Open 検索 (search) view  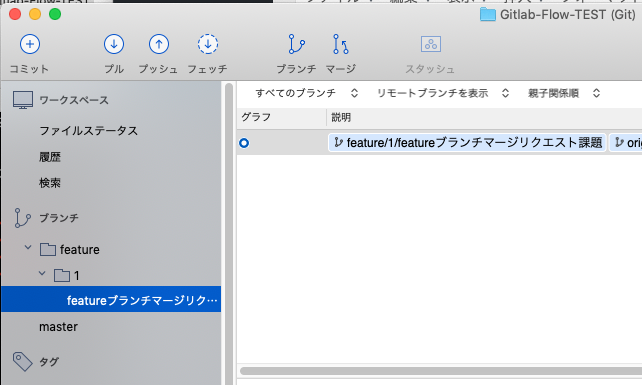coord(50,183)
